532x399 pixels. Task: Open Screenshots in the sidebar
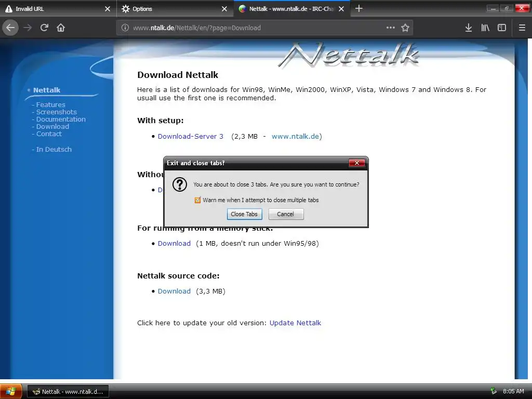click(x=56, y=112)
